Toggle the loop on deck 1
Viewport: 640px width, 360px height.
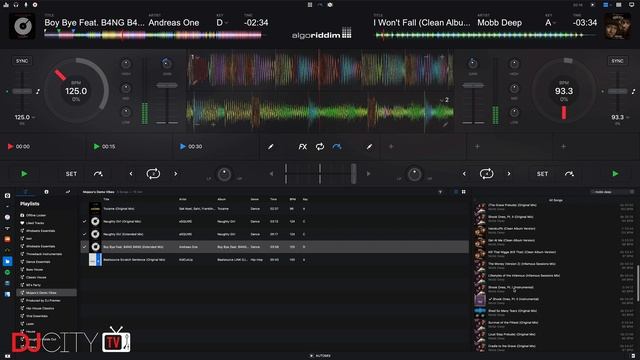153,174
